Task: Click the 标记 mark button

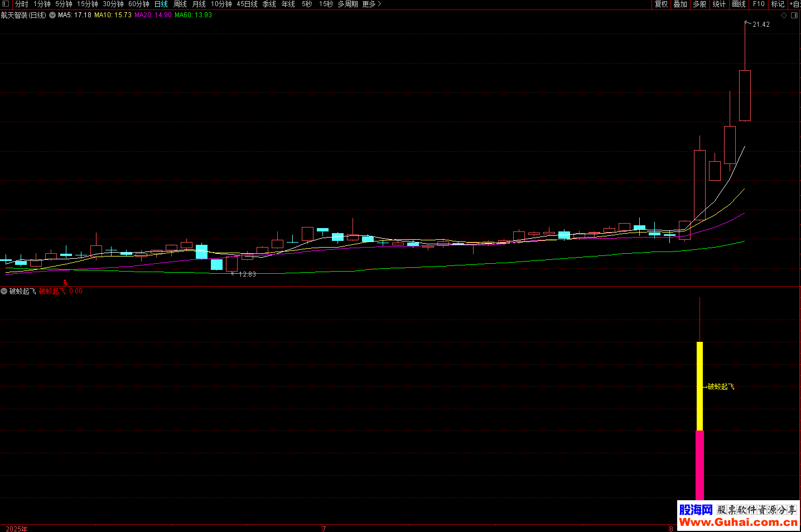Action: 778,4
